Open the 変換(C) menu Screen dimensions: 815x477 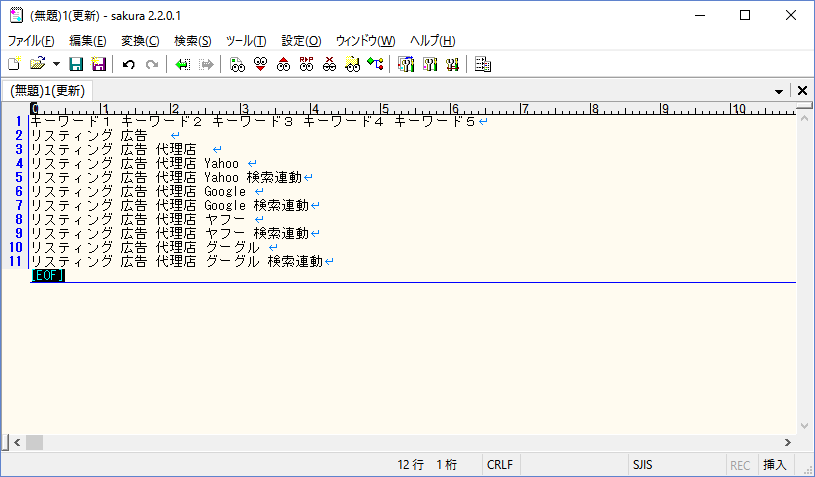[x=140, y=41]
